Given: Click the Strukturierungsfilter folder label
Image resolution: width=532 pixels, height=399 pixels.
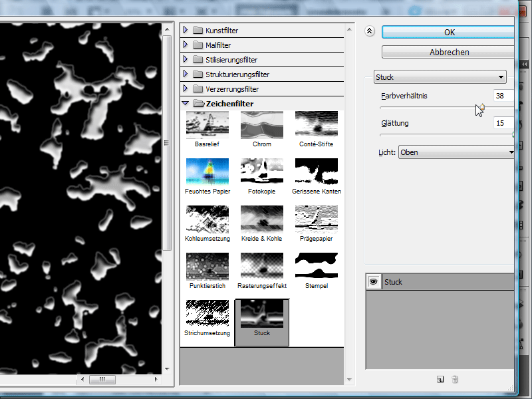Looking at the screenshot, I should tap(237, 74).
